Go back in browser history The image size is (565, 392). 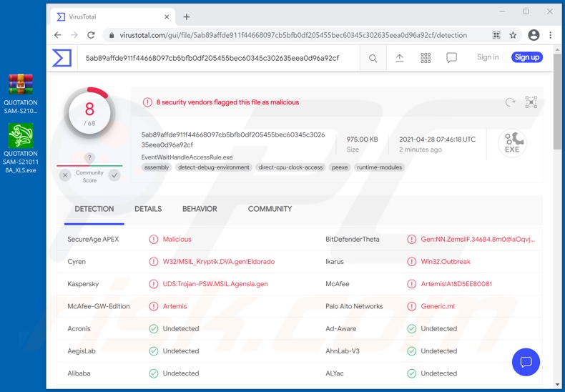click(x=58, y=35)
